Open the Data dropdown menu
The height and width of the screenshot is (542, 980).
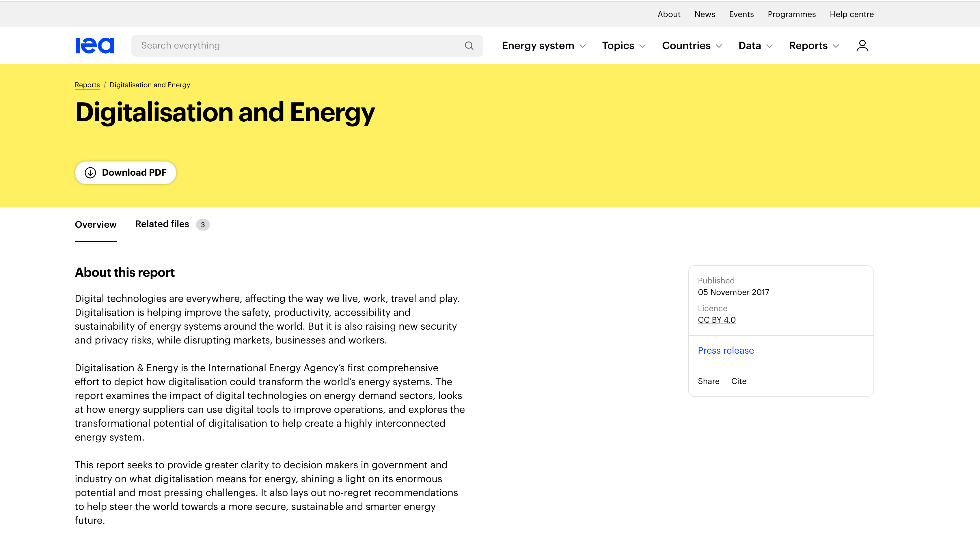pyautogui.click(x=756, y=46)
